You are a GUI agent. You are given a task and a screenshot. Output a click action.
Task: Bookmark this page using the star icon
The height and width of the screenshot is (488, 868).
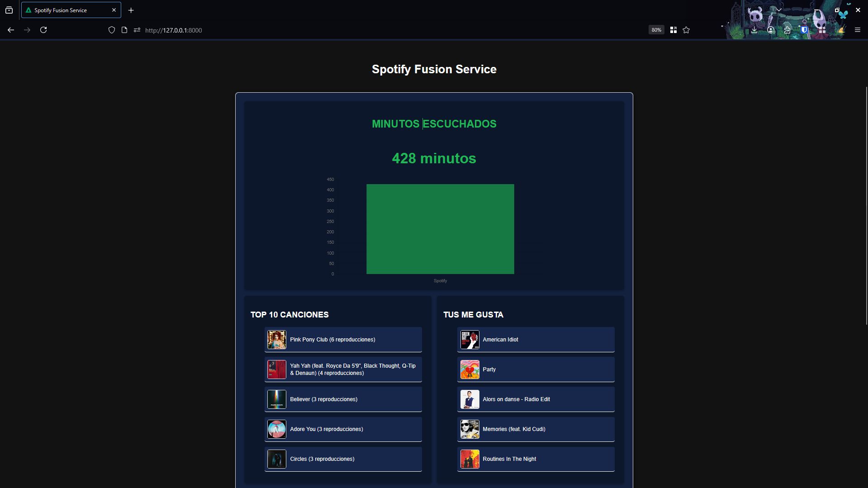[x=686, y=30]
